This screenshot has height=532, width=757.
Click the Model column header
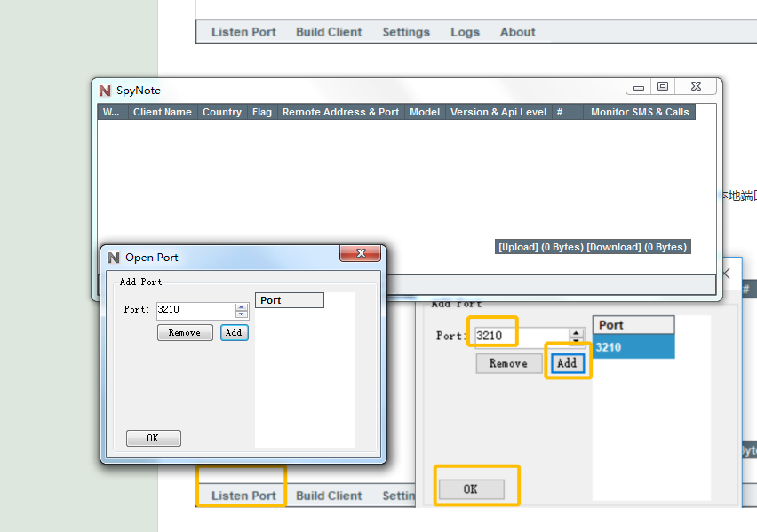coord(425,112)
